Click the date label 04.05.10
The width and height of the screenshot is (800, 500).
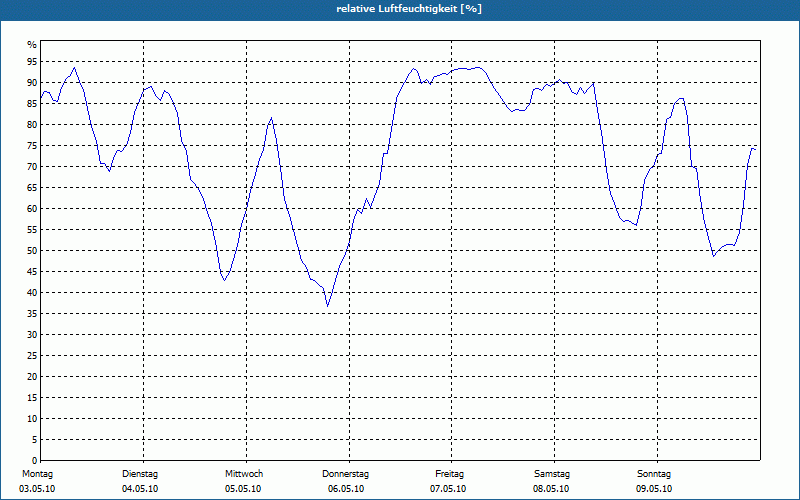point(140,489)
